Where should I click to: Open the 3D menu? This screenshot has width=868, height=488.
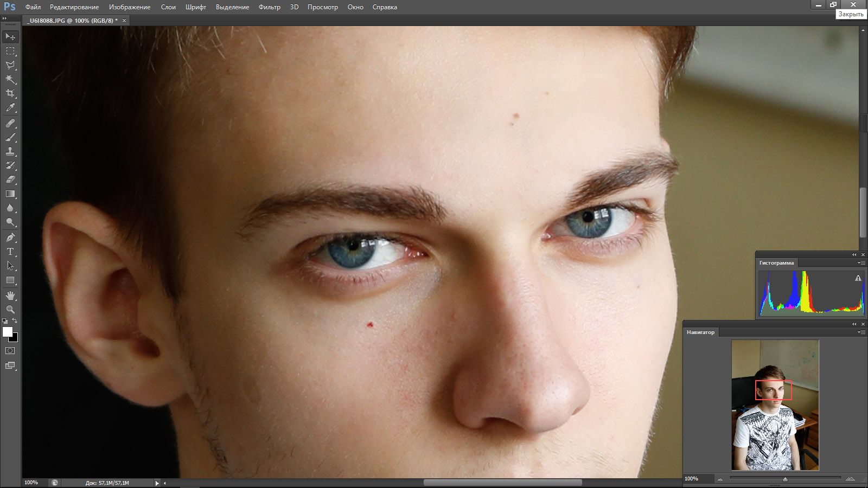click(294, 7)
